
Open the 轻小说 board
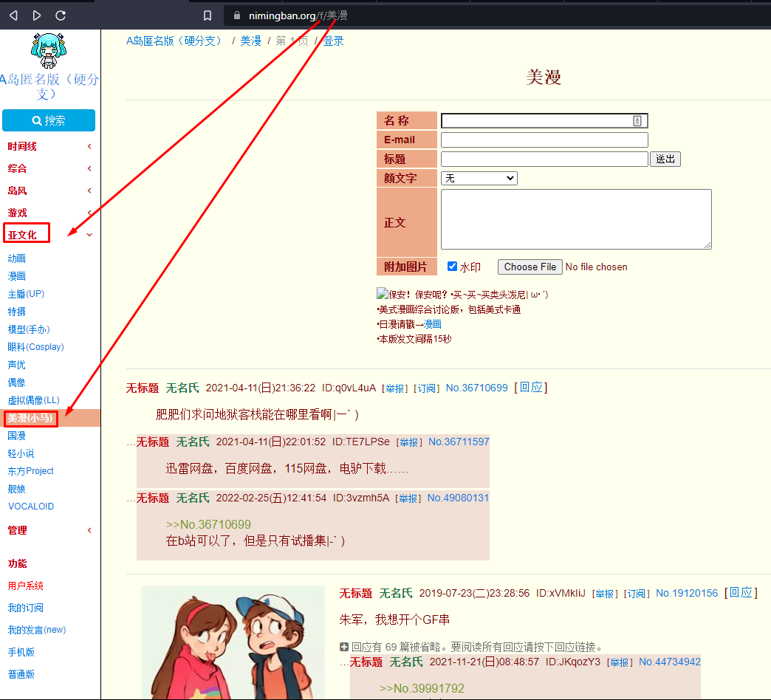[21, 453]
